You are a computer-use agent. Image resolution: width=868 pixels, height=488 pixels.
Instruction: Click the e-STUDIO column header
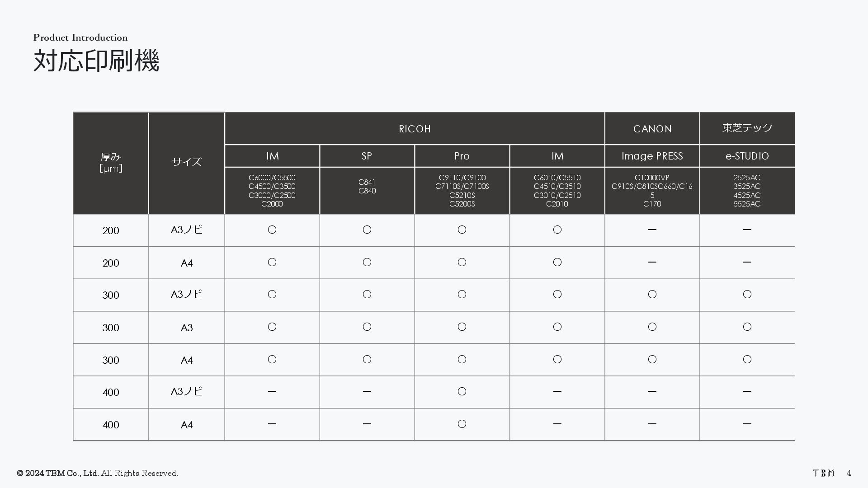tap(747, 156)
